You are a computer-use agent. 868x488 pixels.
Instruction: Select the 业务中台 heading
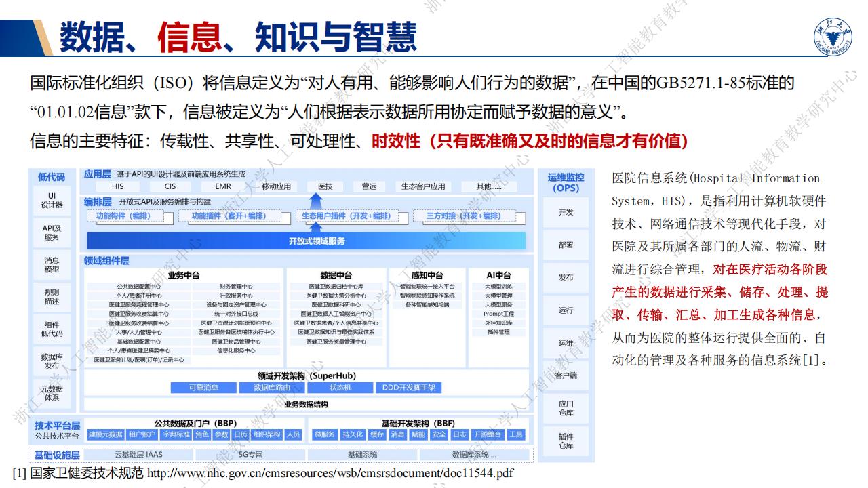[183, 275]
